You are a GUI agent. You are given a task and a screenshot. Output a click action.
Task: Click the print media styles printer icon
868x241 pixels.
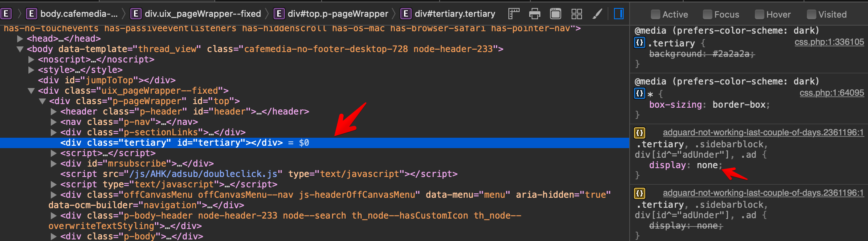(x=535, y=14)
